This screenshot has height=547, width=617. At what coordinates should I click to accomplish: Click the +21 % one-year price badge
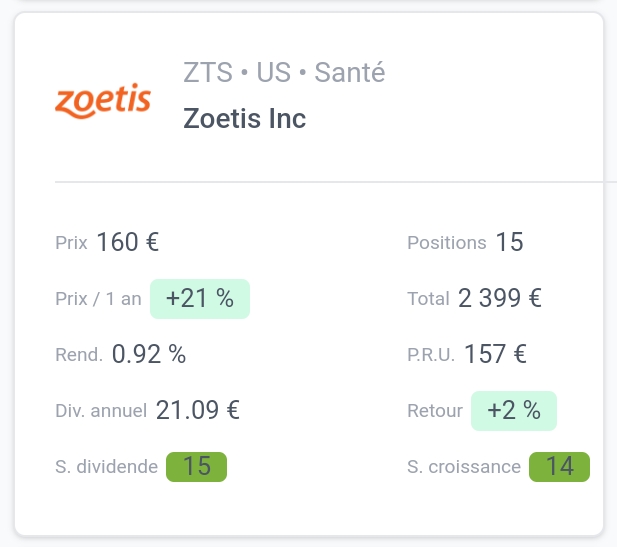tap(200, 299)
